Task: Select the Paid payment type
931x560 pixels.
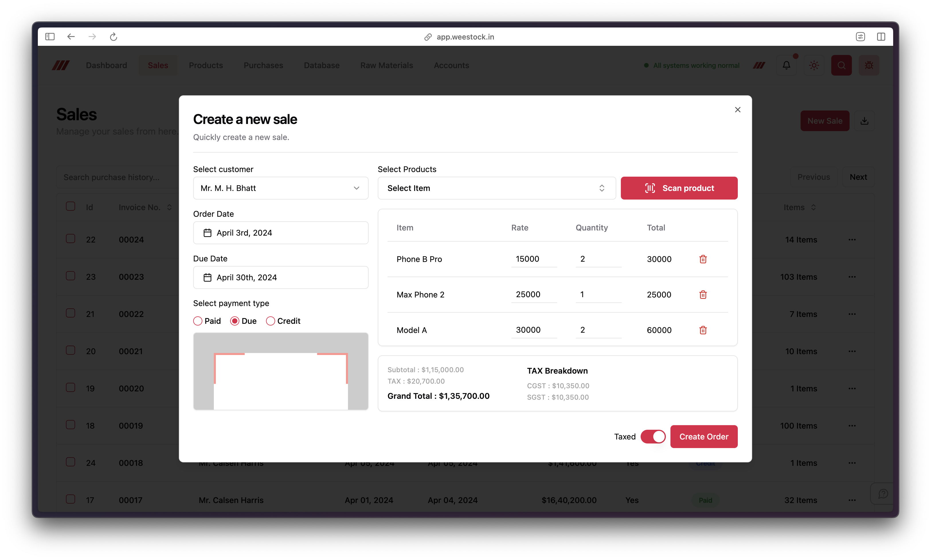Action: (x=197, y=321)
